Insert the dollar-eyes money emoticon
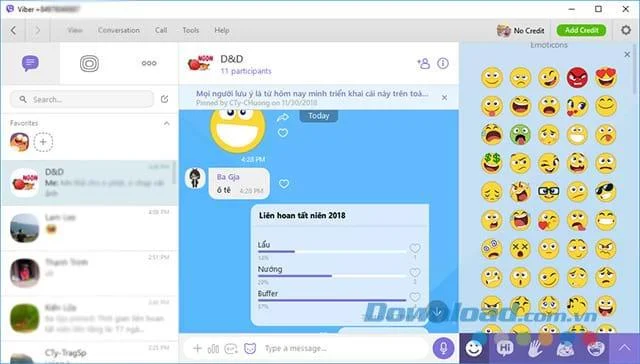640x364 pixels. (x=492, y=163)
